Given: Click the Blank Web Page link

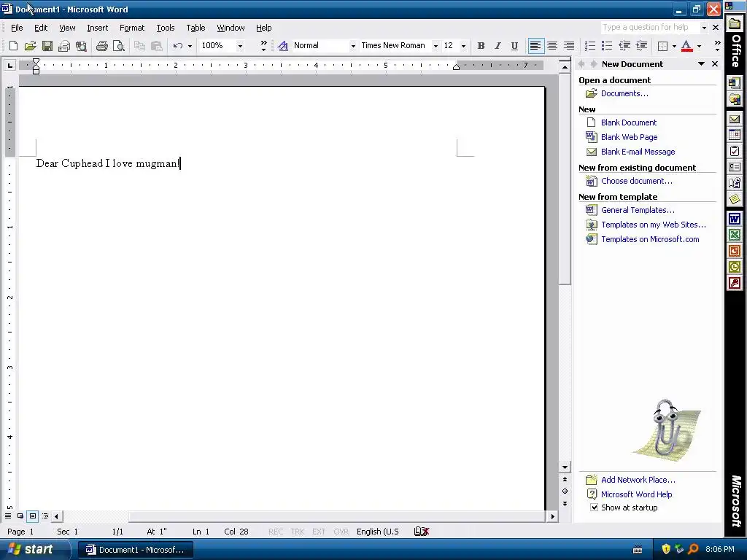Looking at the screenshot, I should [x=629, y=137].
